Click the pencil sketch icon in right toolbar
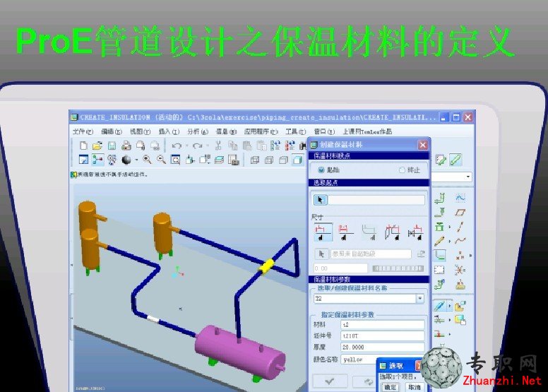The width and height of the screenshot is (548, 392). [x=440, y=241]
